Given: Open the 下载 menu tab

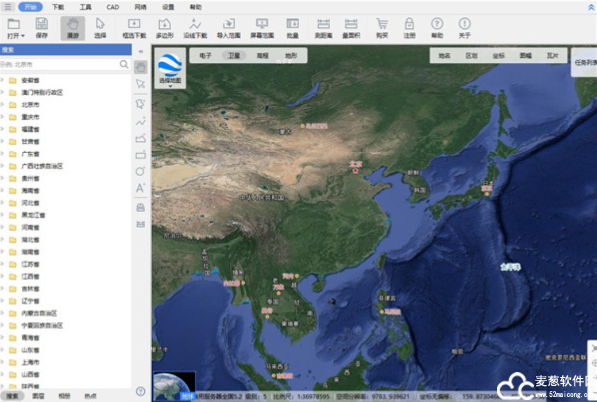Looking at the screenshot, I should coord(58,7).
